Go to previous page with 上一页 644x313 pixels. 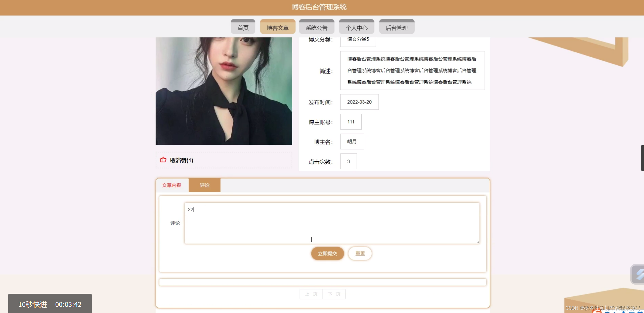pos(311,294)
